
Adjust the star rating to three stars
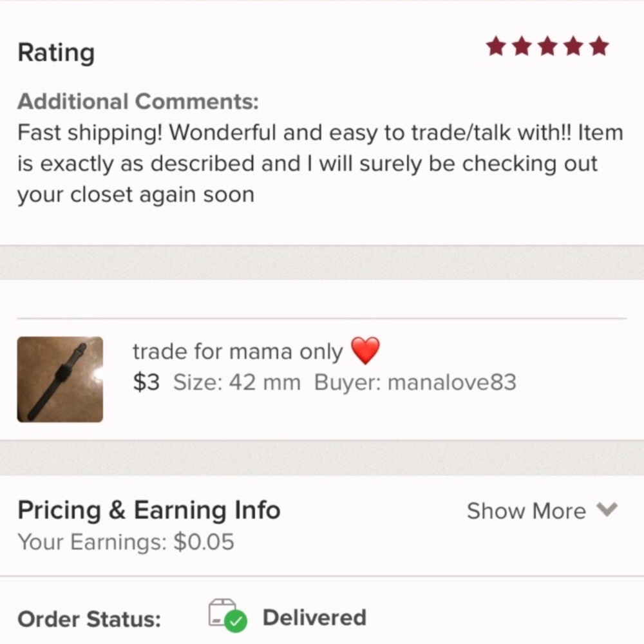coord(547,46)
